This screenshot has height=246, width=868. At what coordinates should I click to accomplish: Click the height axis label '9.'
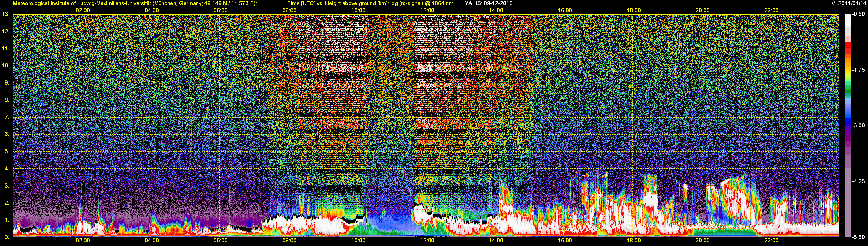[7, 82]
